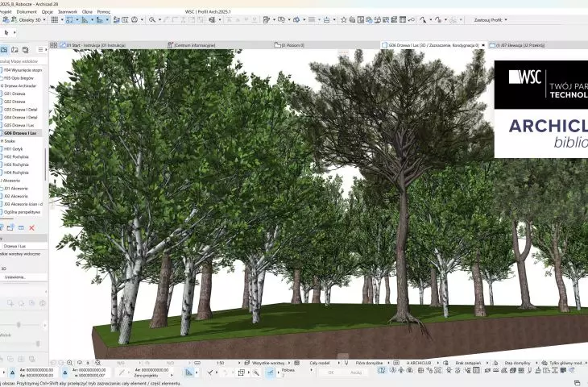Expand the G Drzewa Archiradar folder
Viewport: 588px width, 387px height.
coord(19,86)
